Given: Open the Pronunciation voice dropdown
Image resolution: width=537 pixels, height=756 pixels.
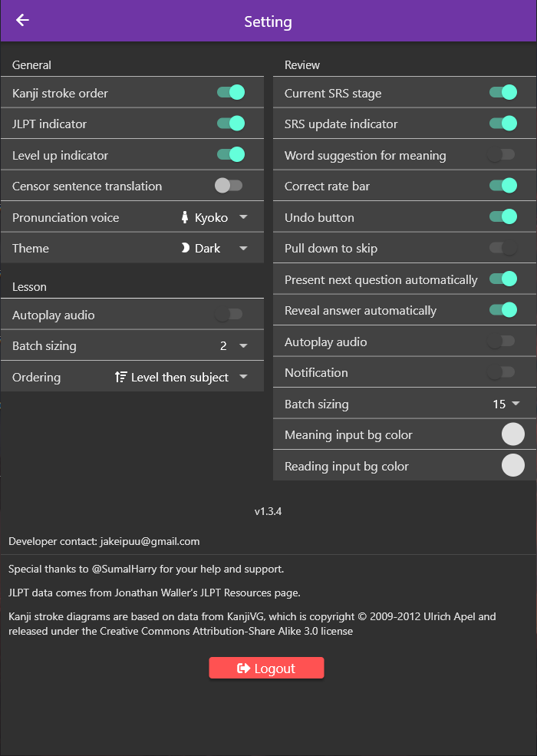Looking at the screenshot, I should pyautogui.click(x=243, y=217).
